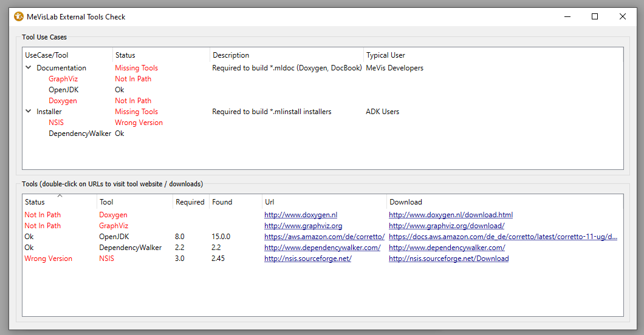644x335 pixels.
Task: Collapse the Installer tree node
Action: (29, 112)
